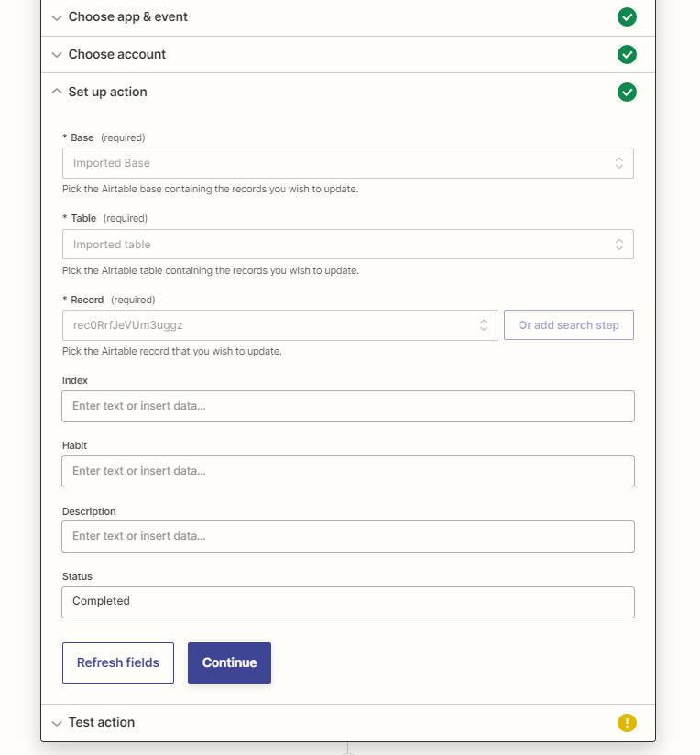Click green checkmark beside Choose account

click(627, 54)
